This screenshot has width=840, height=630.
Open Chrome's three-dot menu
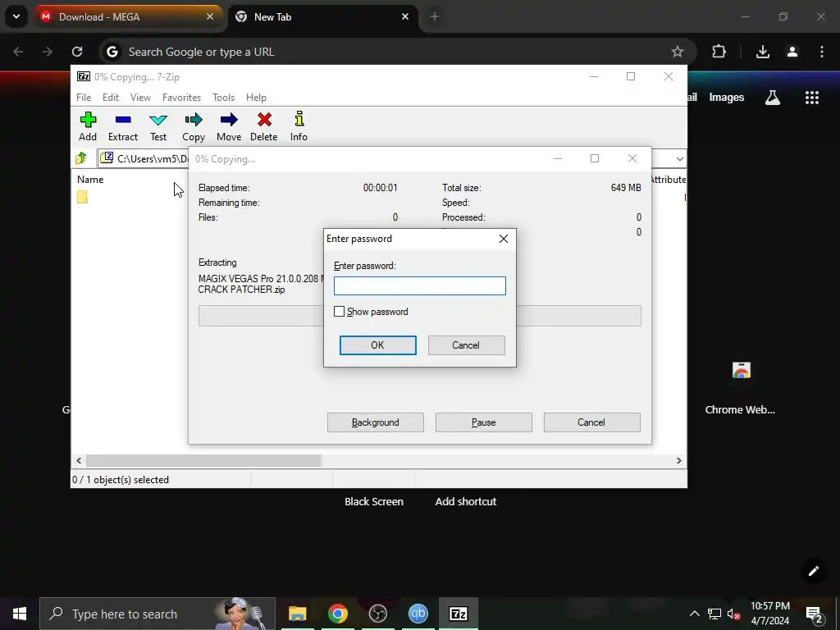822,52
